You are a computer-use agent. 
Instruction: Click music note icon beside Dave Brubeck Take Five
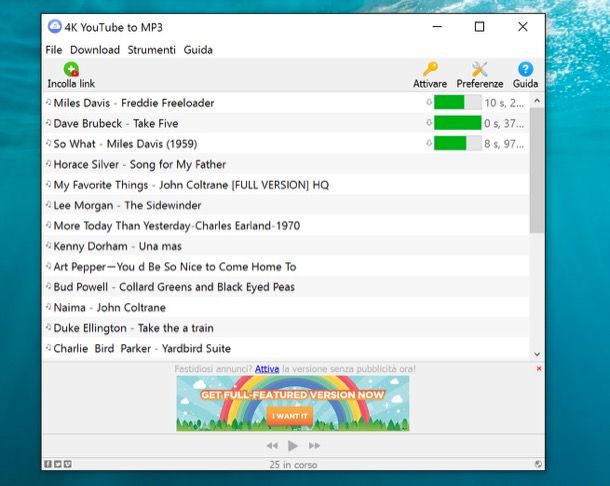(x=49, y=123)
